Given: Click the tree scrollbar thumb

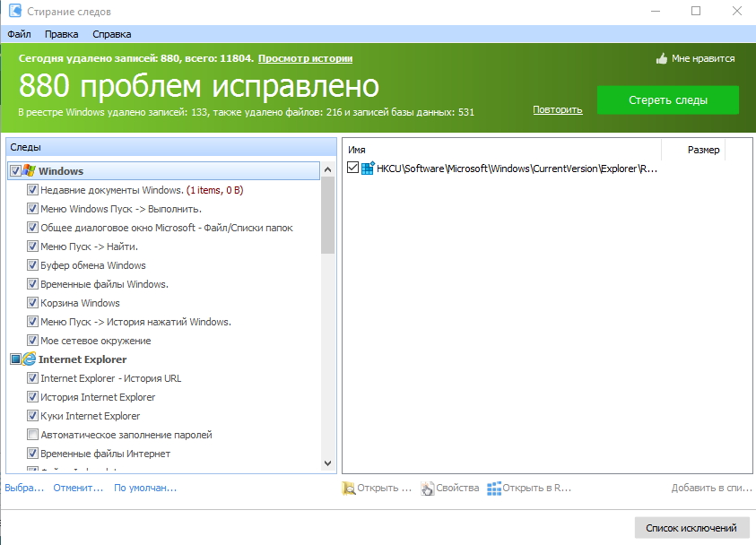Looking at the screenshot, I should pyautogui.click(x=327, y=215).
